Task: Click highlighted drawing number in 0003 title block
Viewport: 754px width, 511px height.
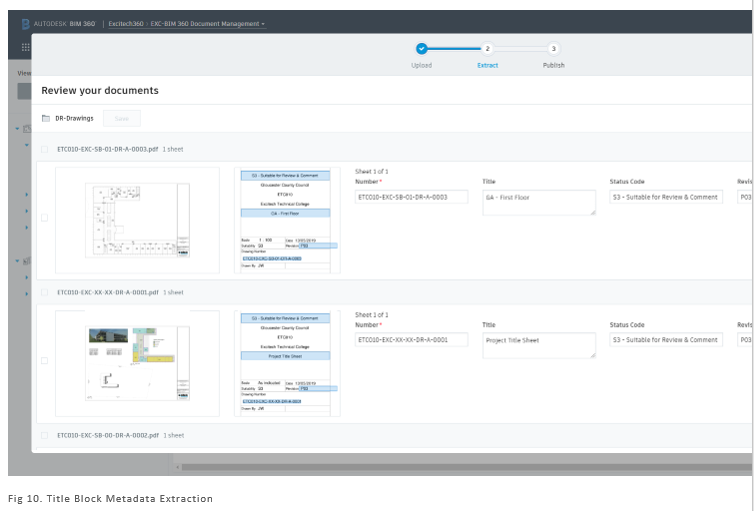Action: [272, 259]
